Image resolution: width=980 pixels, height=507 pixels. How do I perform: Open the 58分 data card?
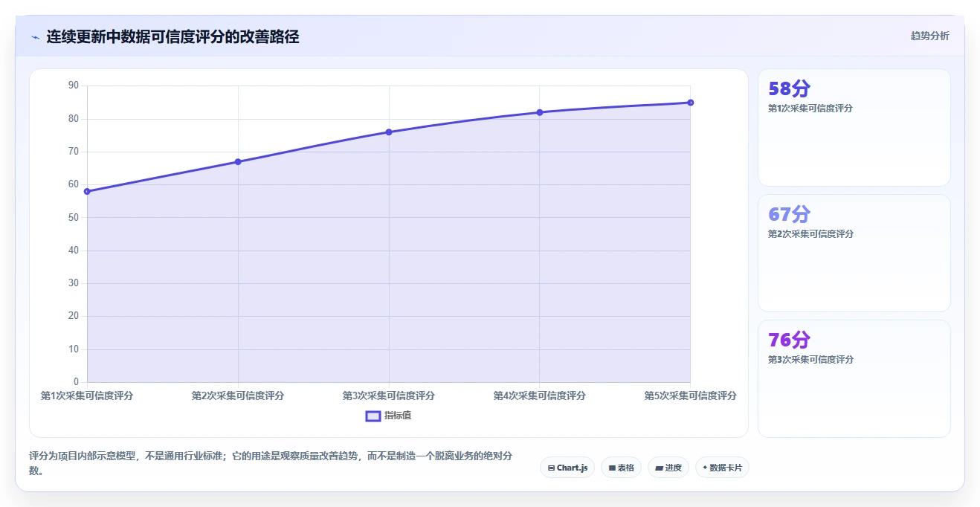854,127
